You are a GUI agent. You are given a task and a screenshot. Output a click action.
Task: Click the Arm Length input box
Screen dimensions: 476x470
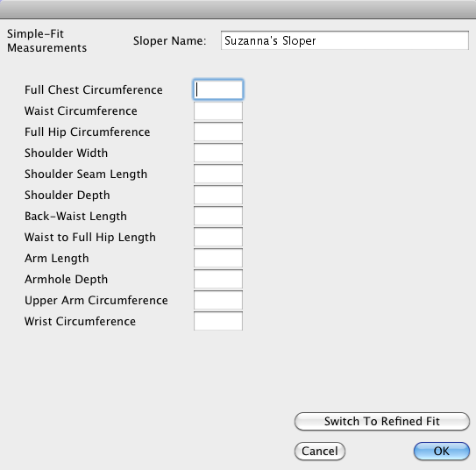(x=218, y=258)
